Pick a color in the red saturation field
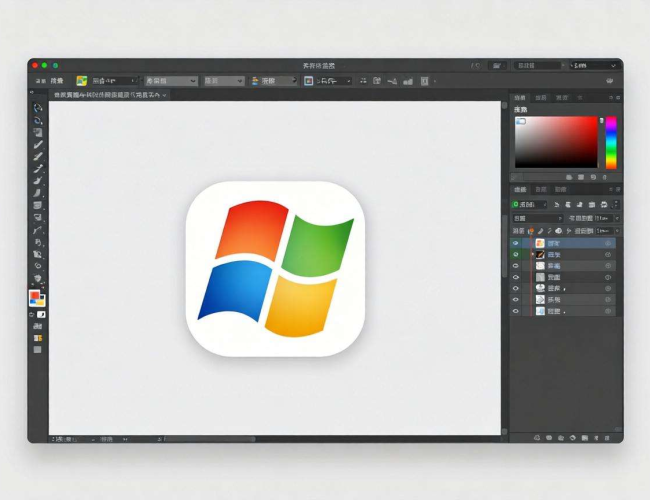This screenshot has height=500, width=650. click(x=556, y=142)
